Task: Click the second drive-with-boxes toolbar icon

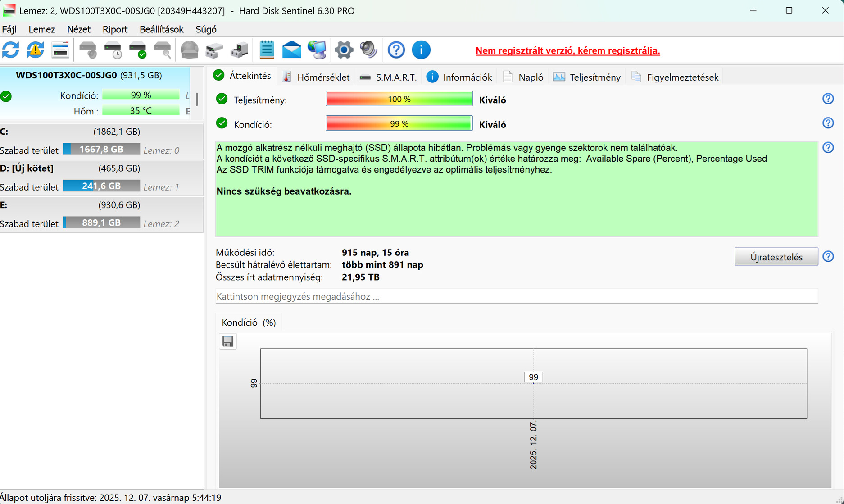Action: [x=239, y=50]
